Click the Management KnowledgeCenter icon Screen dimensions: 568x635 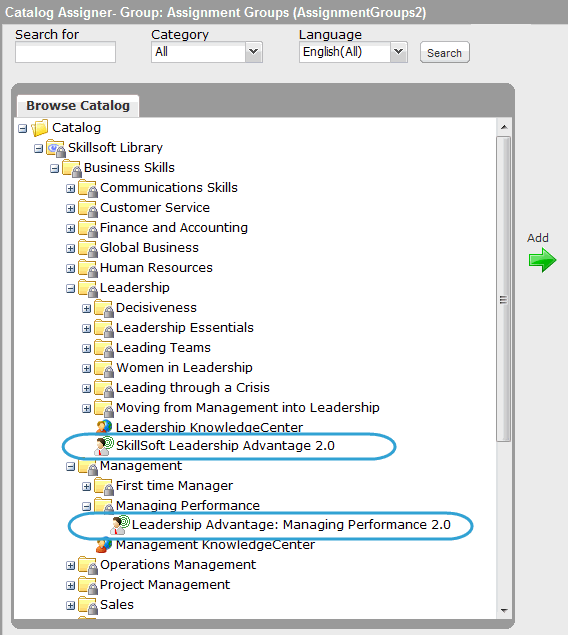(x=104, y=545)
